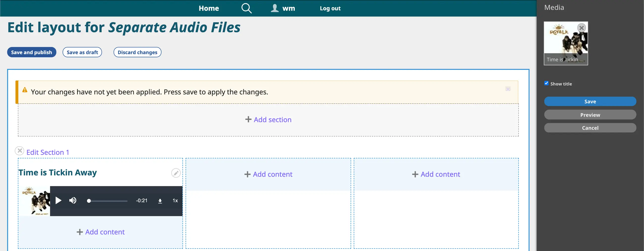Viewport: 644px width, 251px height.
Task: Remove selected media thumbnail in sidebar
Action: pyautogui.click(x=582, y=28)
